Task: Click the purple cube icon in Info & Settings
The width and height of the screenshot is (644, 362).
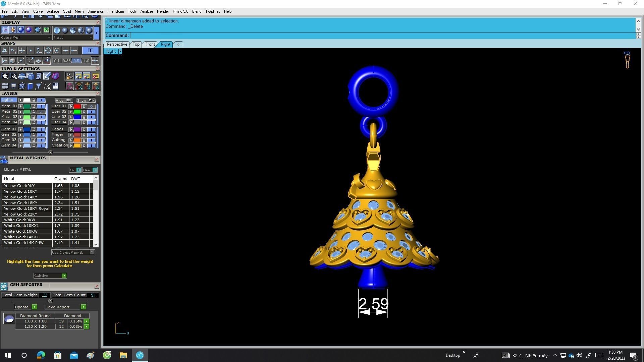Action: click(55, 76)
